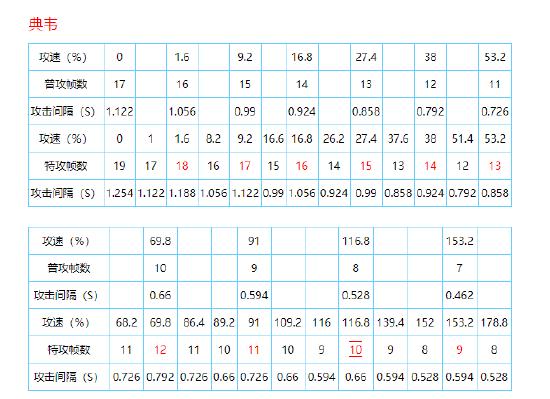Image resolution: width=550 pixels, height=399 pixels.
Task: Select the 68.2 attack speed cell
Action: 126,322
